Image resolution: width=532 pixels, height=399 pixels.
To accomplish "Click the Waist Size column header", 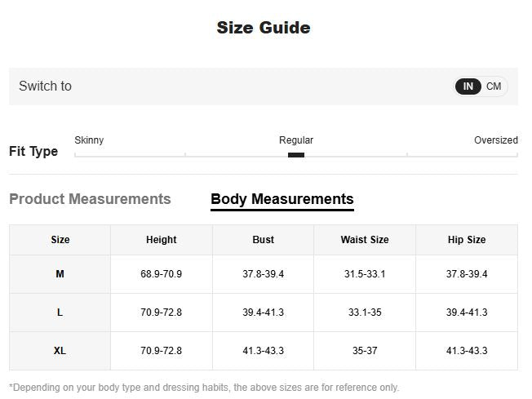I will 365,240.
